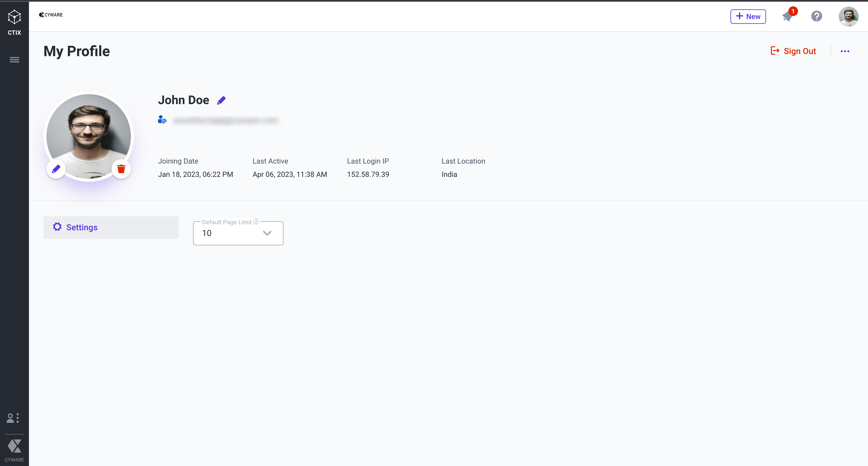Open user management icon in sidebar
Viewport: 868px width, 466px height.
(12, 418)
